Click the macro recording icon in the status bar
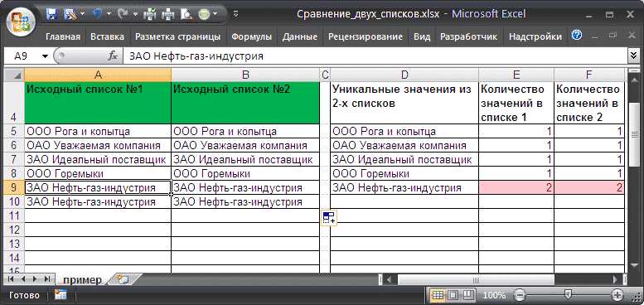This screenshot has width=644, height=305. click(x=61, y=295)
